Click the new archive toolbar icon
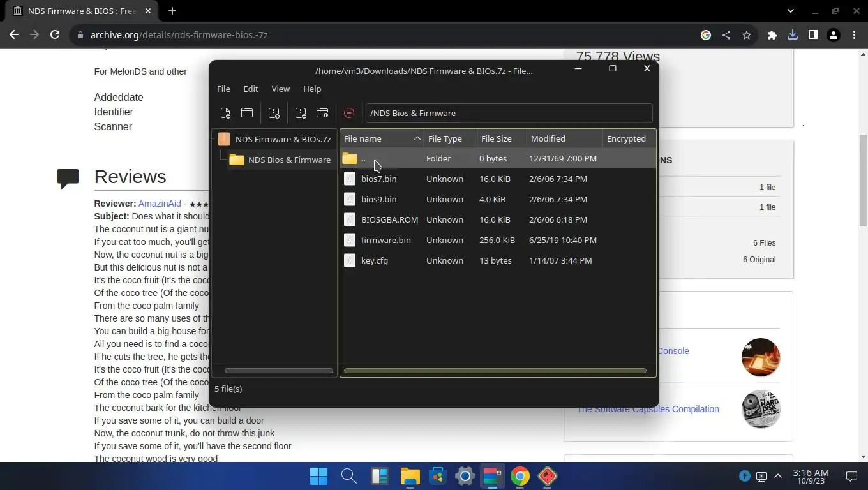Image resolution: width=868 pixels, height=490 pixels. click(x=225, y=113)
